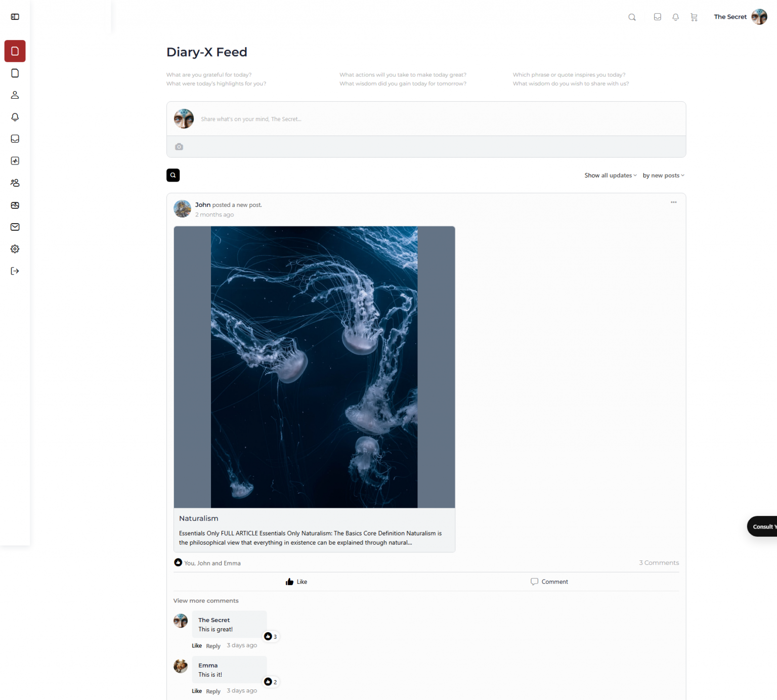Open The Secret profile menu in header

click(x=740, y=17)
